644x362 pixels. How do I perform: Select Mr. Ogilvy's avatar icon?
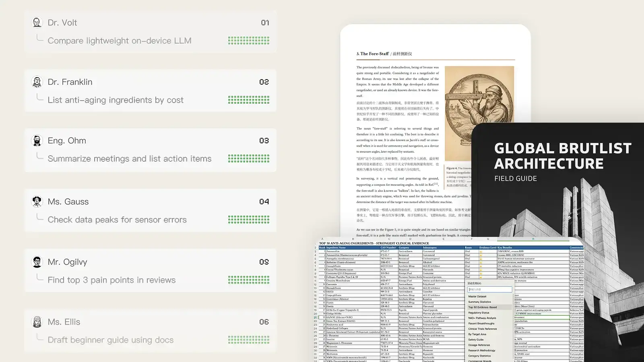(x=37, y=262)
